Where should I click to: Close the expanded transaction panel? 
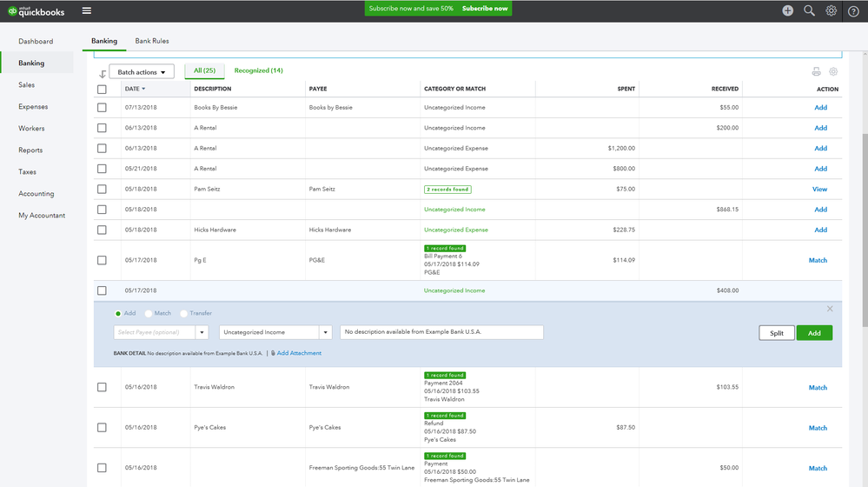(830, 309)
